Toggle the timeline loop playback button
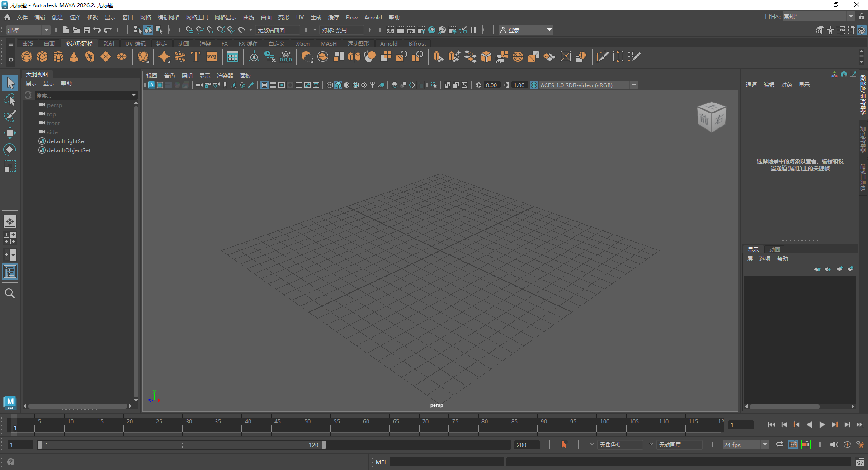The width and height of the screenshot is (868, 470). pos(780,445)
